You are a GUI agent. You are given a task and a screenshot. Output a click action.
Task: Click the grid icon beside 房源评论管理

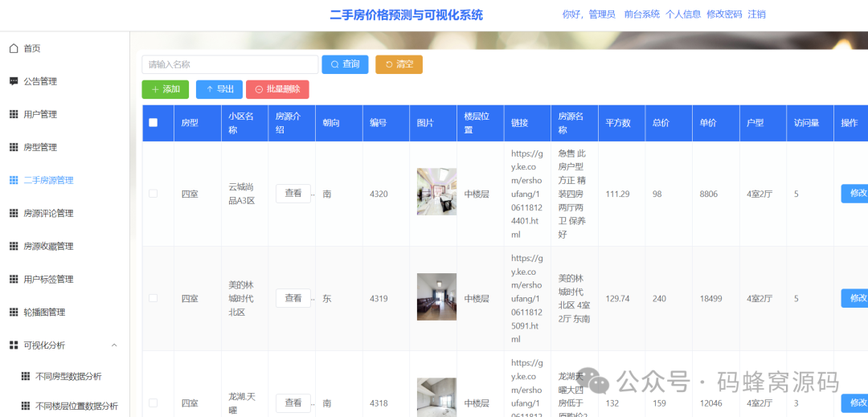[14, 213]
